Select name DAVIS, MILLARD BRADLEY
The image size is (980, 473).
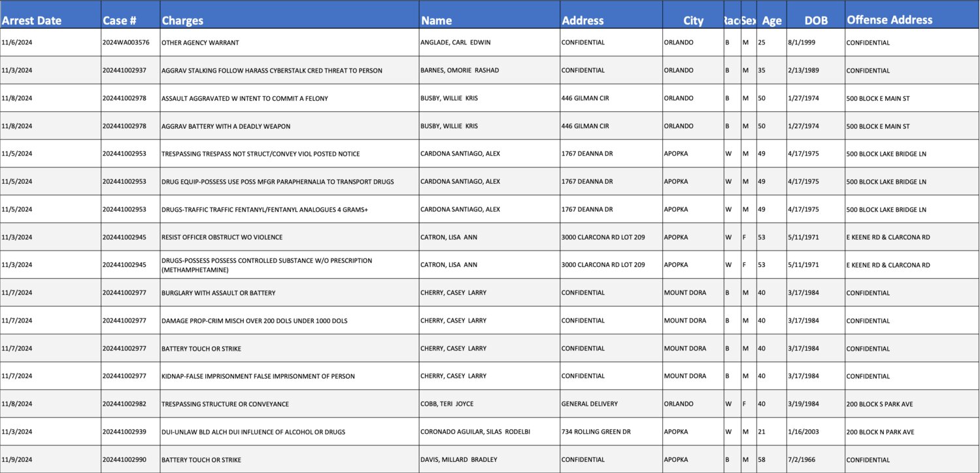coord(489,459)
